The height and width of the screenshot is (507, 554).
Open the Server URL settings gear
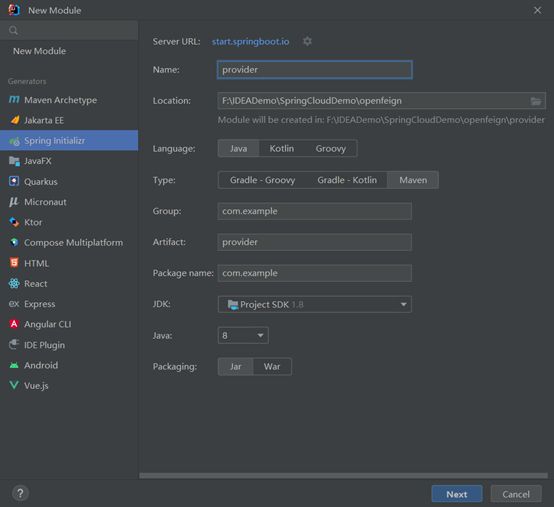tap(307, 41)
